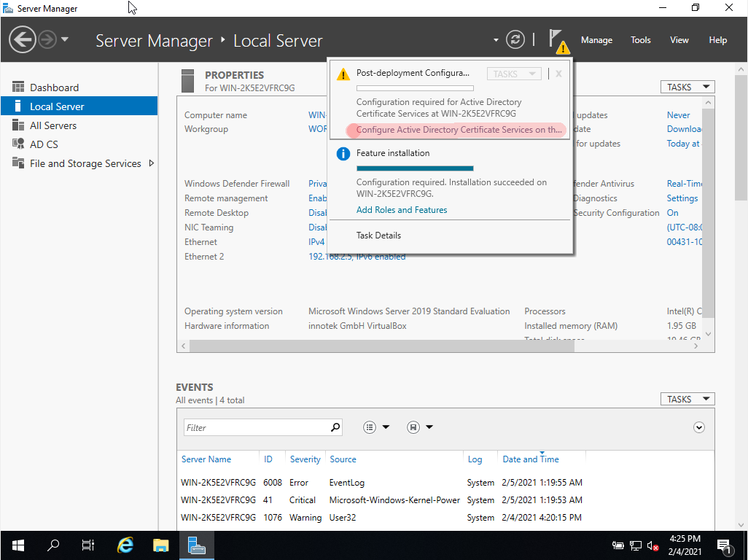748x560 pixels.
Task: Expand File and Storage Services arrow
Action: click(152, 163)
